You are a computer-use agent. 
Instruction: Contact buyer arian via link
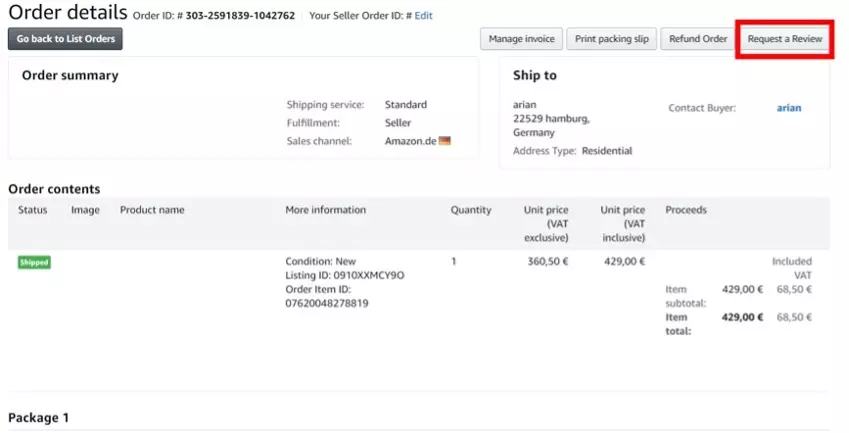coord(789,108)
